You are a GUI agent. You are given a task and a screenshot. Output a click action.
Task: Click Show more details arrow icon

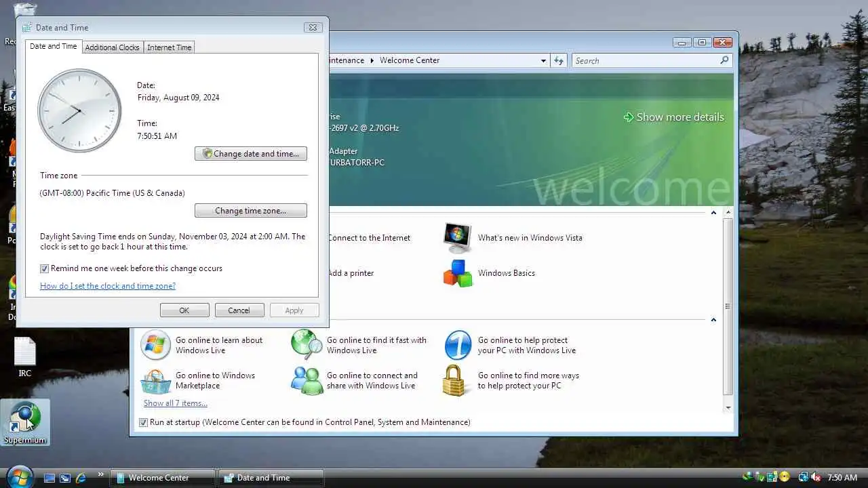pyautogui.click(x=628, y=117)
